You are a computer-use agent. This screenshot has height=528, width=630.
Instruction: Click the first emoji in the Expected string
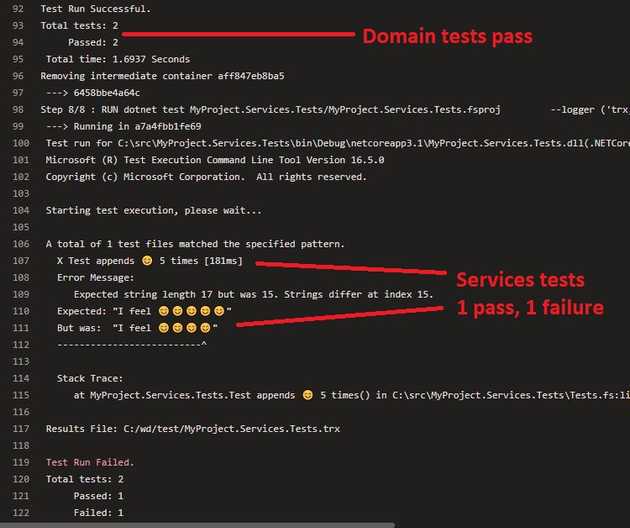[x=164, y=312]
